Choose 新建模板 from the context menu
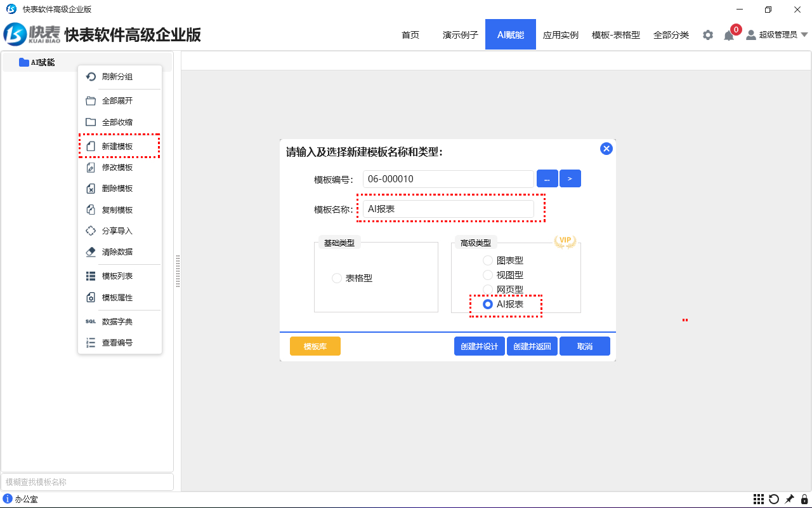The height and width of the screenshot is (508, 812). 119,147
